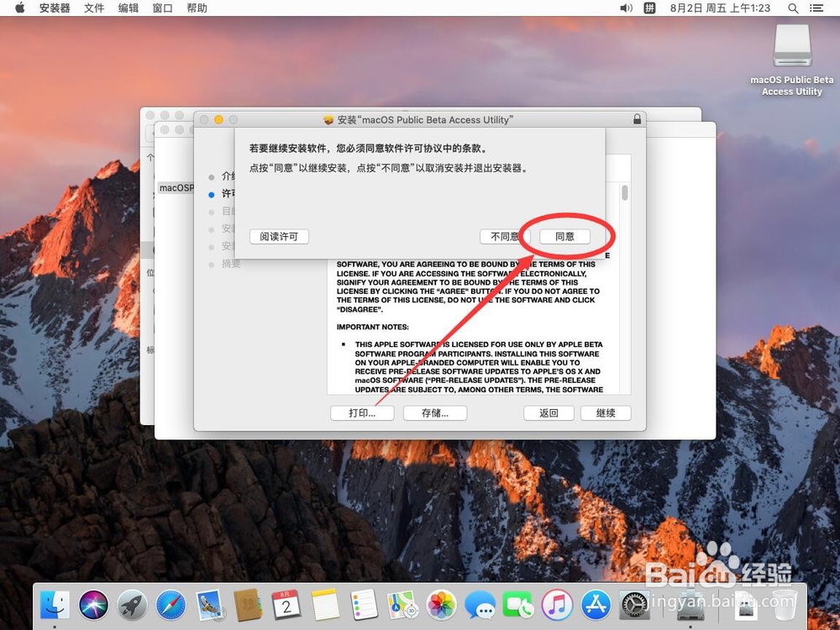Open Mail stamp icon in Dock
This screenshot has height=630, width=840.
click(x=209, y=606)
